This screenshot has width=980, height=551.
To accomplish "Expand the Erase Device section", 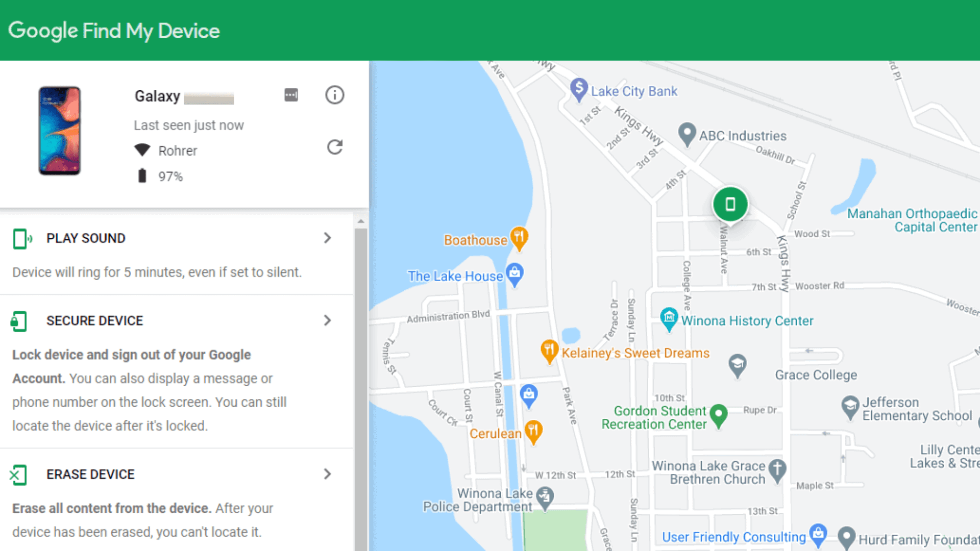I will point(327,474).
